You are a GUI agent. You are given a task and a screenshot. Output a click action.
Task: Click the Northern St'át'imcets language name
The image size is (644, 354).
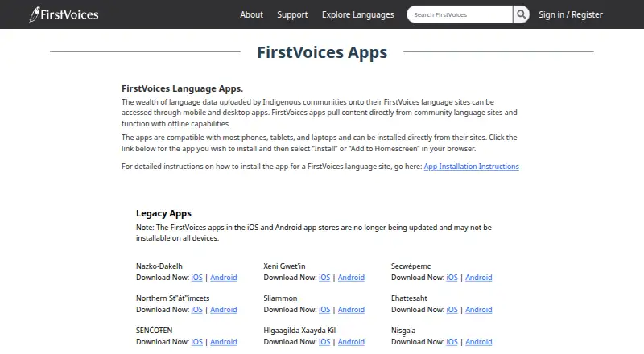coord(172,298)
